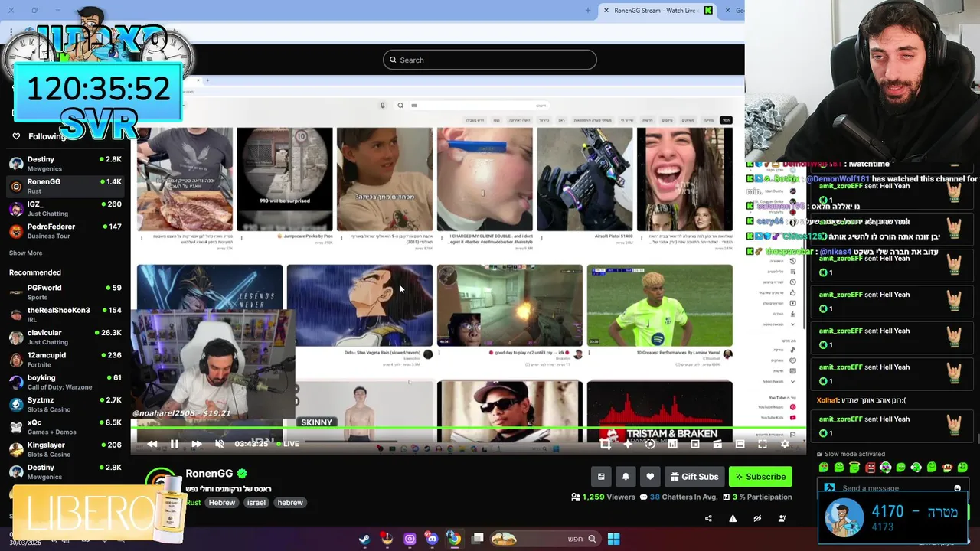
Task: Focus the Send a message chat box
Action: tap(892, 488)
